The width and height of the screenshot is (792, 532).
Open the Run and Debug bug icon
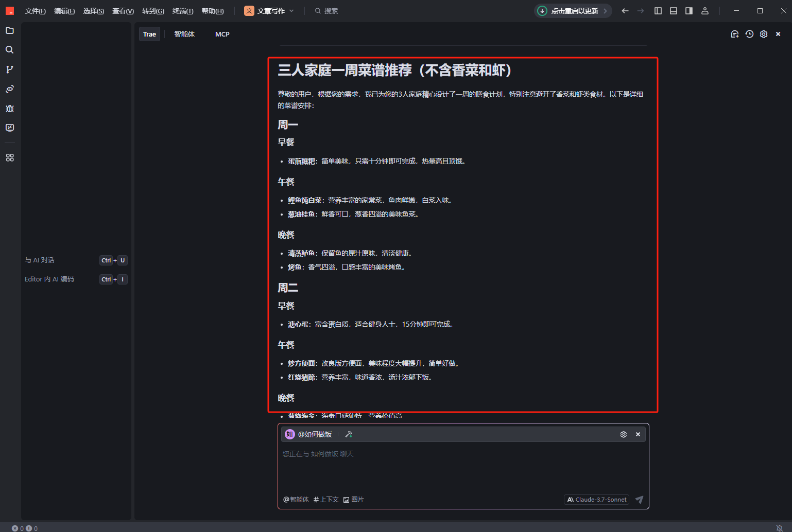click(x=10, y=109)
